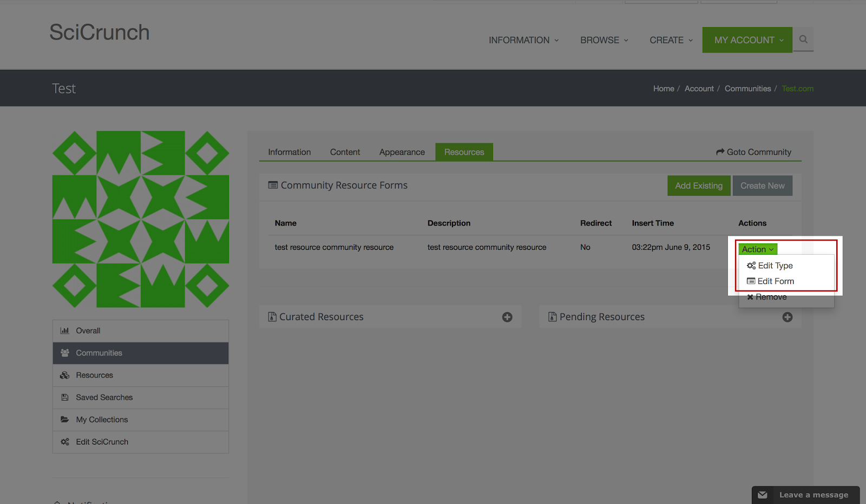The height and width of the screenshot is (504, 866).
Task: Click the SciCrunch logo
Action: pyautogui.click(x=100, y=32)
